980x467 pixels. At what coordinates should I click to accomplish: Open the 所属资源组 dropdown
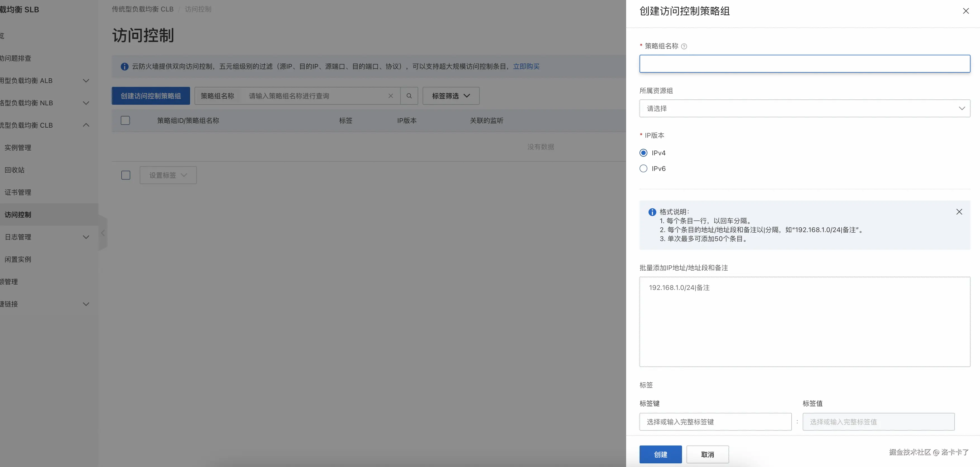(804, 108)
